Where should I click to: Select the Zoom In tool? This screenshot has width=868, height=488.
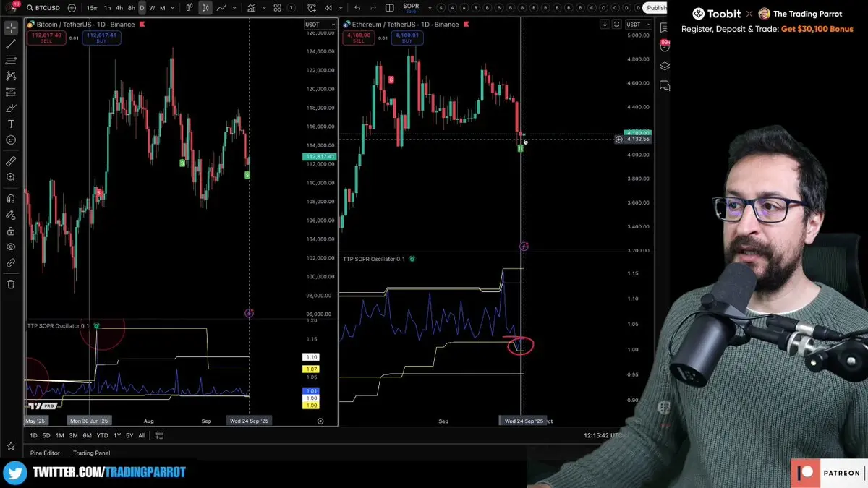[11, 177]
